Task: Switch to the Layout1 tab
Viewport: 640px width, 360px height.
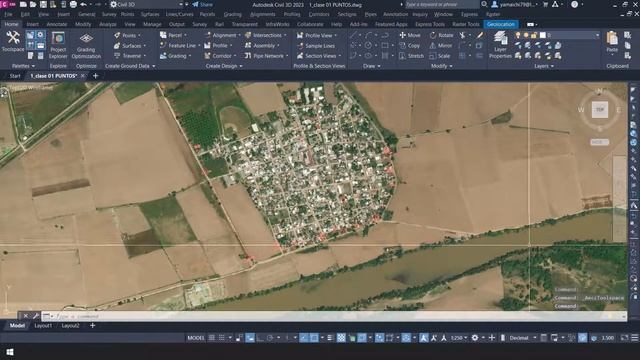Action: click(x=43, y=326)
